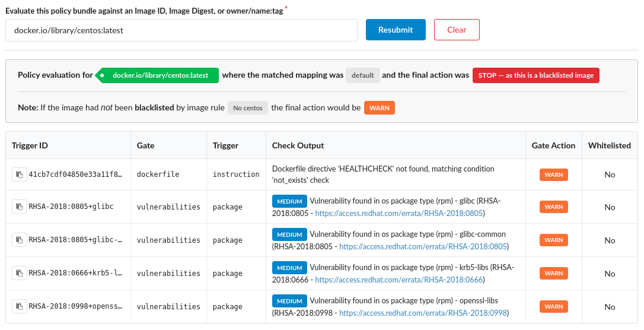644x330 pixels.
Task: Copy the RHSA-2018:0666+krb5 trigger ID
Action: pos(20,274)
